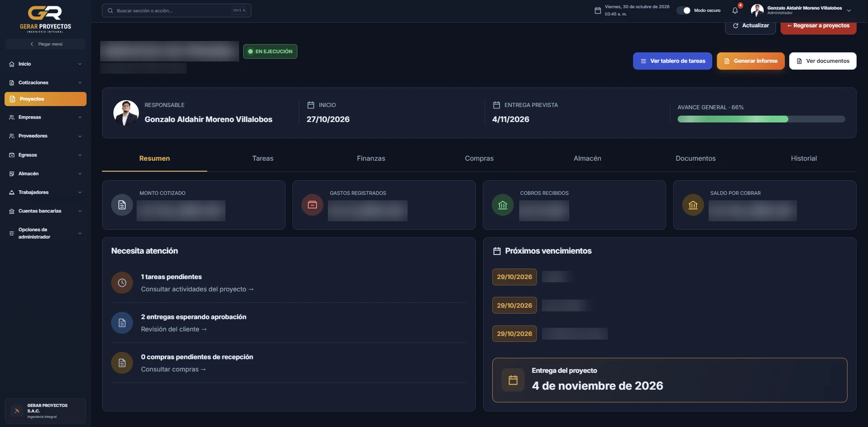The width and height of the screenshot is (868, 427).
Task: Click the Cuentas bancarias bank icon
Action: click(x=12, y=211)
